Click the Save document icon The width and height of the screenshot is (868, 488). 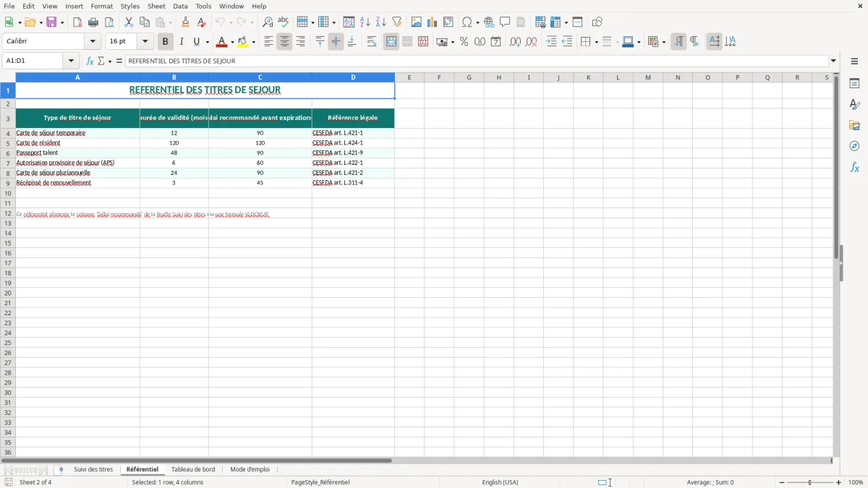pos(51,22)
